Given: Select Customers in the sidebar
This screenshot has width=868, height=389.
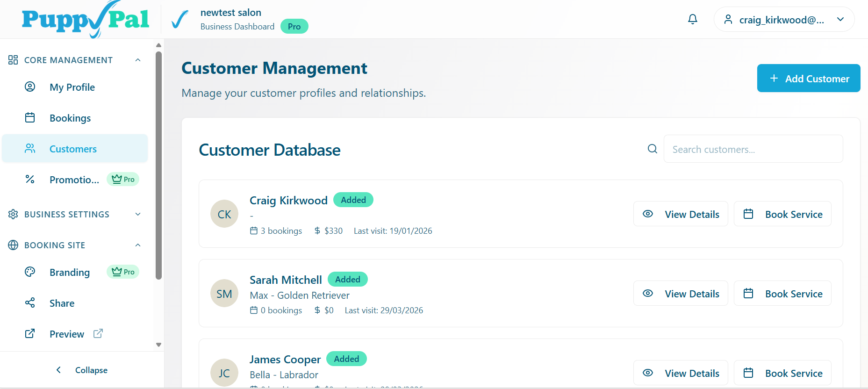Looking at the screenshot, I should coord(75,149).
